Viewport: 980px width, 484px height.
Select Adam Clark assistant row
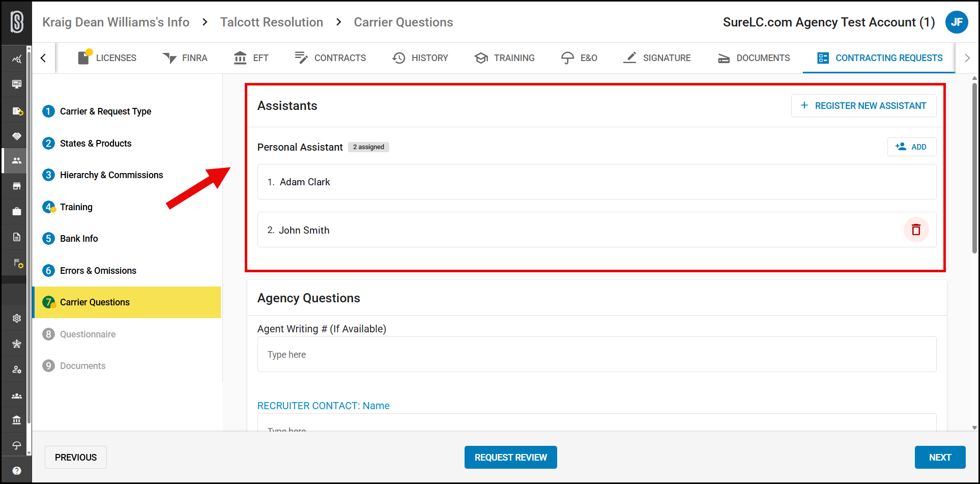597,182
